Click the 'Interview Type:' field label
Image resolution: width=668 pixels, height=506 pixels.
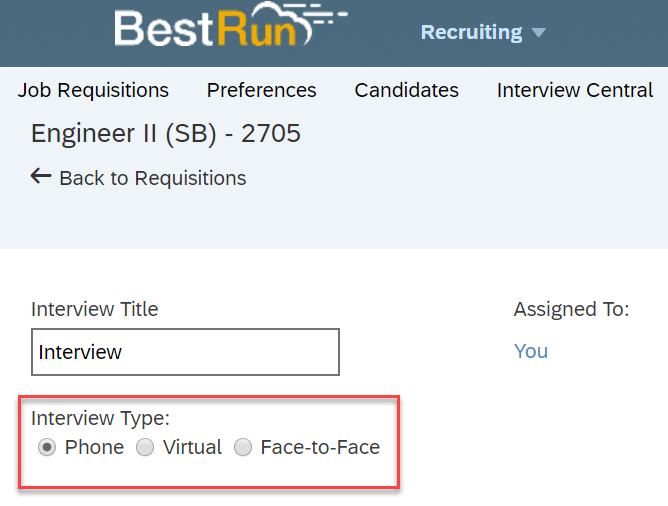click(100, 418)
